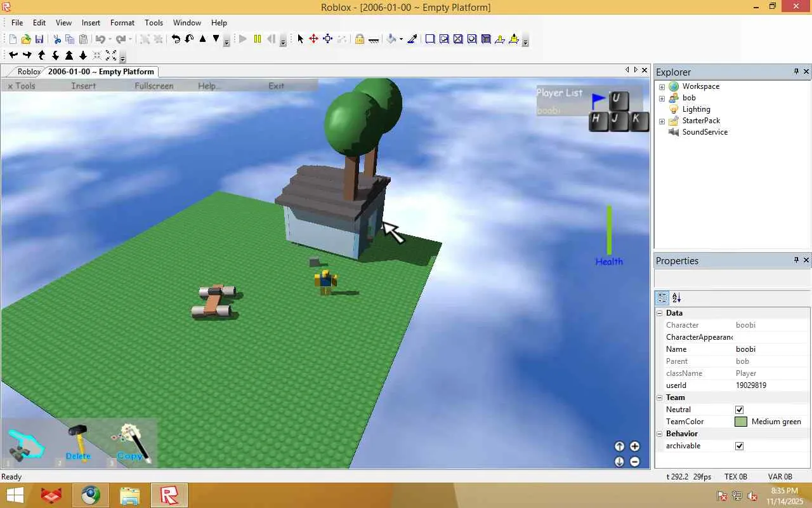Viewport: 812px width, 508px height.
Task: Select the red four-arrow move tool
Action: tap(313, 39)
